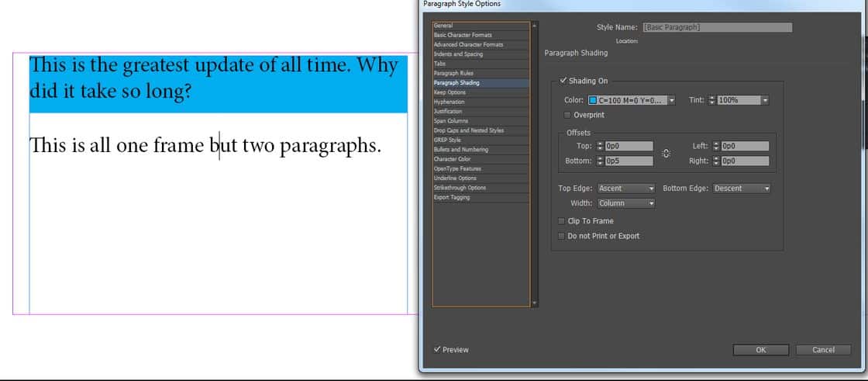Click the Top offset stepper arrows
The width and height of the screenshot is (868, 381).
[x=600, y=146]
